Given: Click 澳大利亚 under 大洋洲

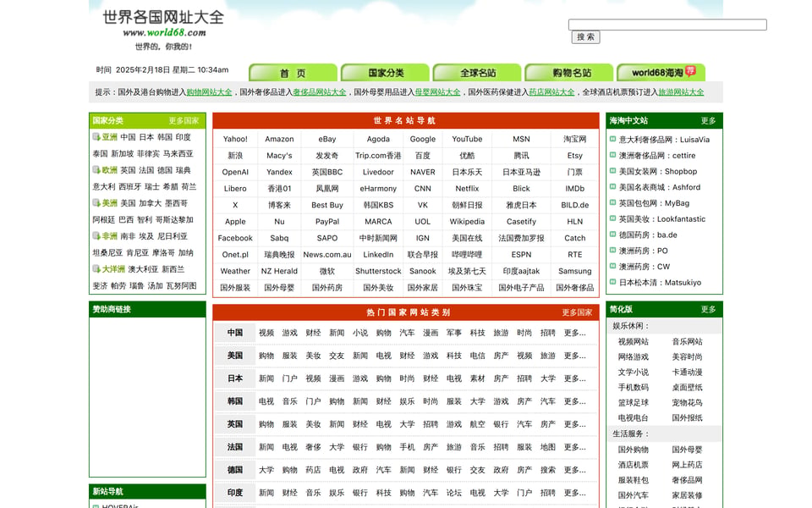Looking at the screenshot, I should pyautogui.click(x=144, y=269).
